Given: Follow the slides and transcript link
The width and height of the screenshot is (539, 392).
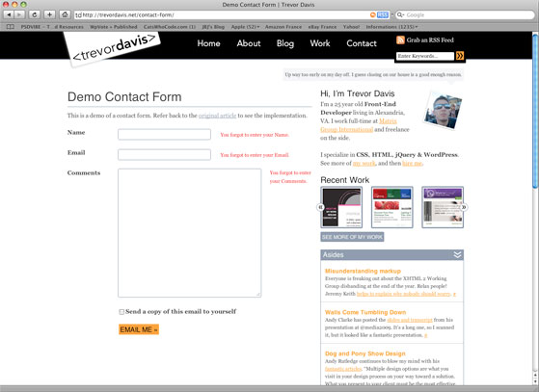Looking at the screenshot, I should pyautogui.click(x=410, y=320).
